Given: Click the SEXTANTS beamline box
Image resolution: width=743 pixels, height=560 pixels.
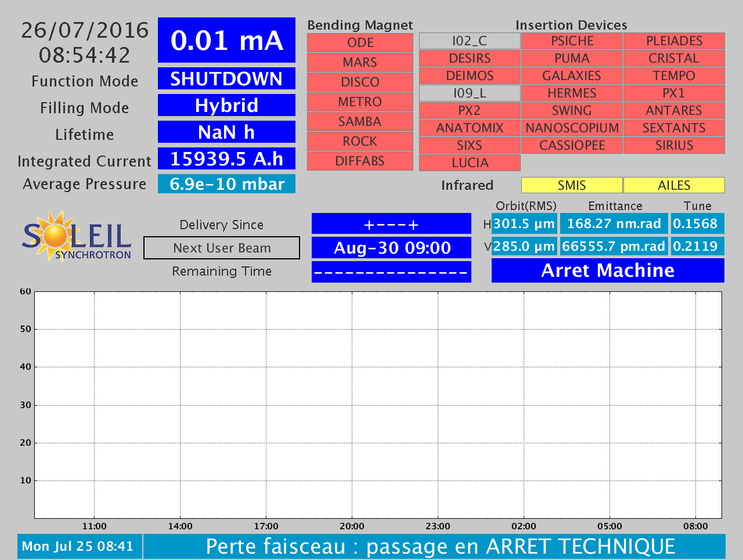Looking at the screenshot, I should click(x=674, y=128).
